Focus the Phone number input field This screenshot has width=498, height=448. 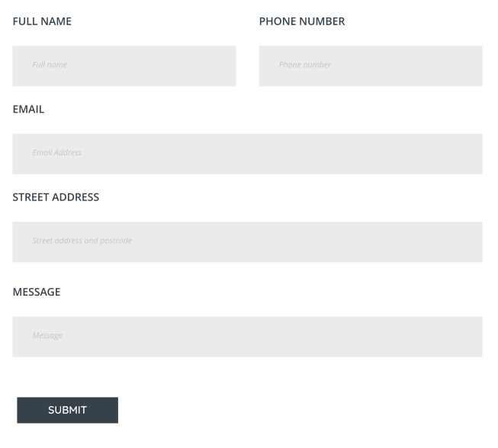370,66
